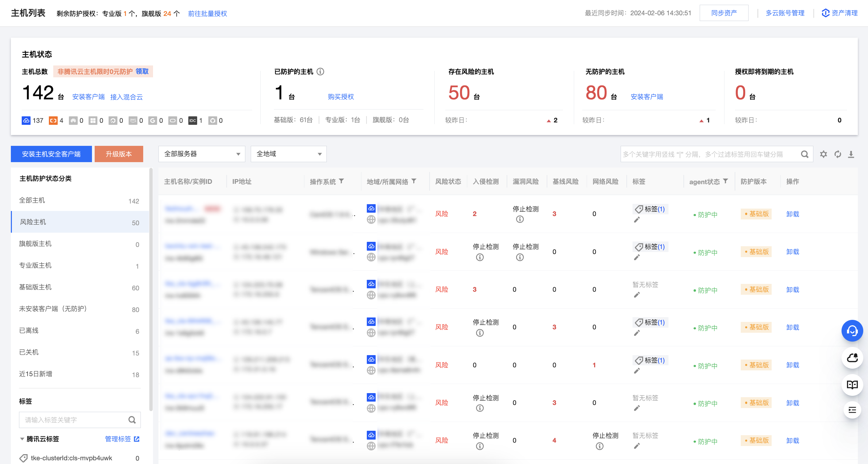Filter by IDC icon showing 1 host
This screenshot has width=868, height=464.
192,120
